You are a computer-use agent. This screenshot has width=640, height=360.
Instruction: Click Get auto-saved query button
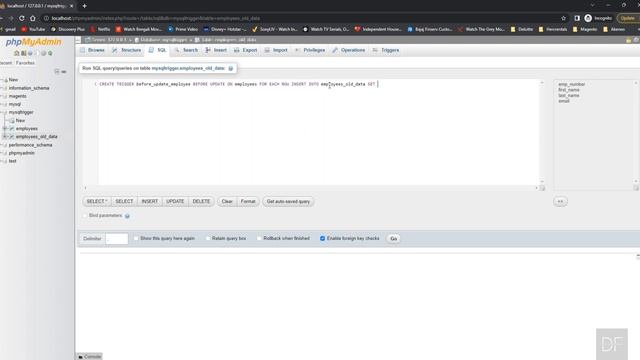[288, 202]
